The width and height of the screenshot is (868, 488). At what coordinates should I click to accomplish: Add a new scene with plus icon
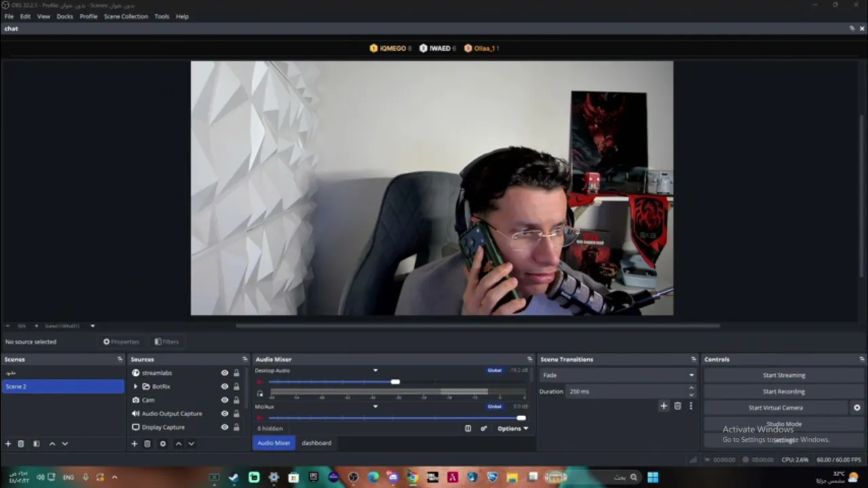(8, 444)
